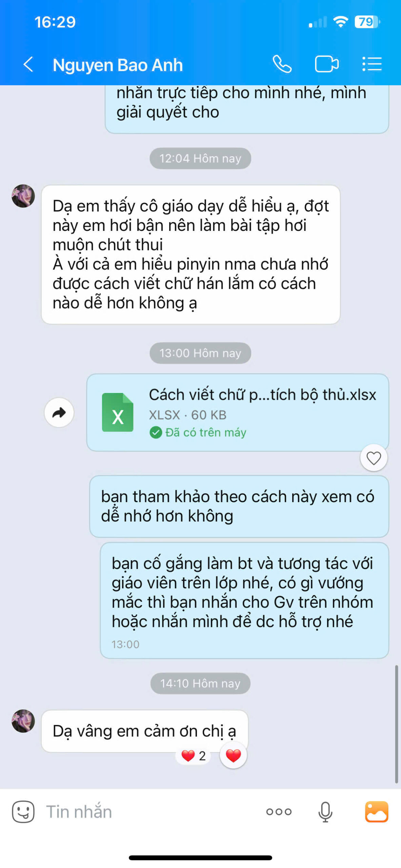Go back using the header arrow
Image resolution: width=401 pixels, height=868 pixels.
click(28, 64)
